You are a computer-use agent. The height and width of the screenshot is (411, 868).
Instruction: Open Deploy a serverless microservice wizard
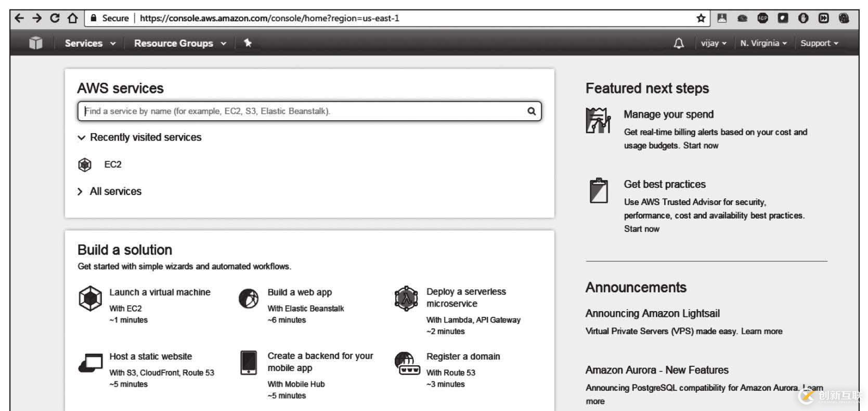(466, 298)
